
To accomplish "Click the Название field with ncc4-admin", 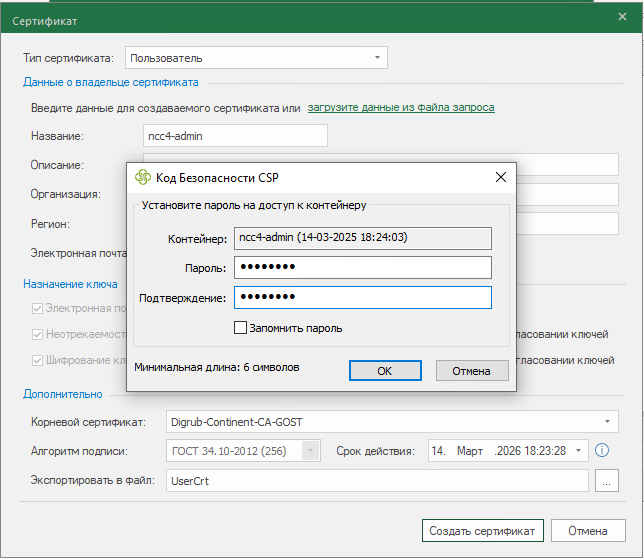I will tap(235, 135).
